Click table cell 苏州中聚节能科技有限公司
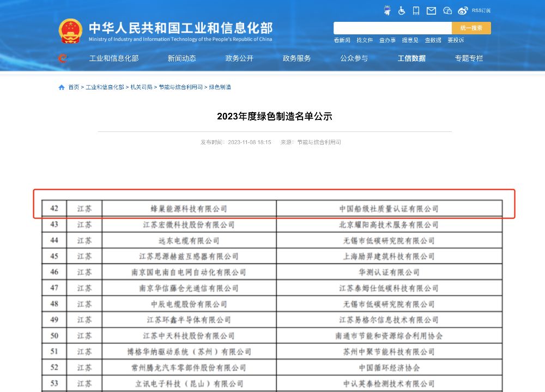The height and width of the screenshot is (392, 545). click(389, 352)
